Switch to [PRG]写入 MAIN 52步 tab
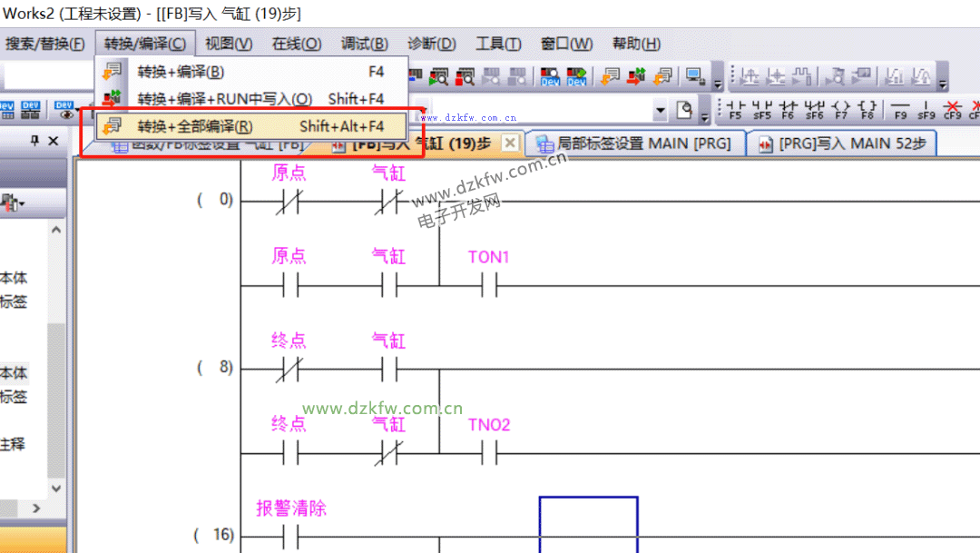 pos(842,143)
